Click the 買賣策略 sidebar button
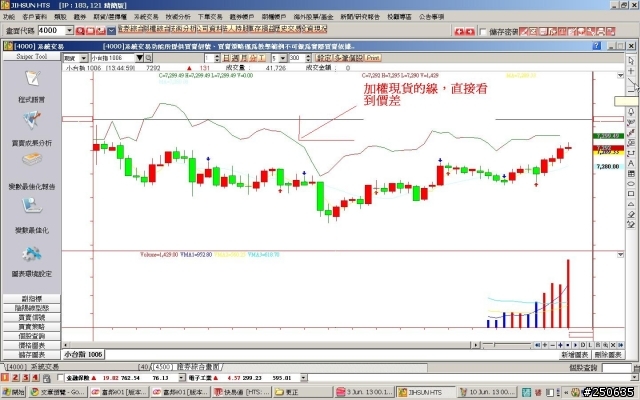The height and width of the screenshot is (400, 640). pos(31,327)
